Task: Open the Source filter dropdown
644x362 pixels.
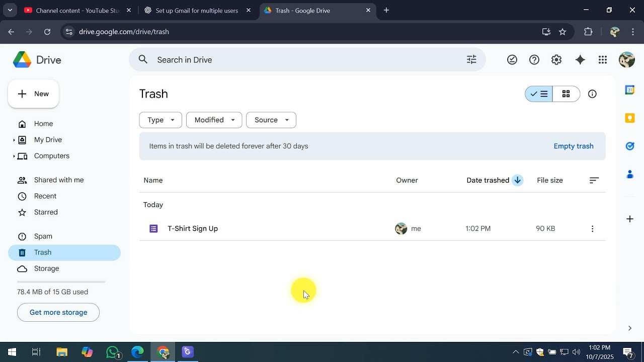Action: point(271,120)
